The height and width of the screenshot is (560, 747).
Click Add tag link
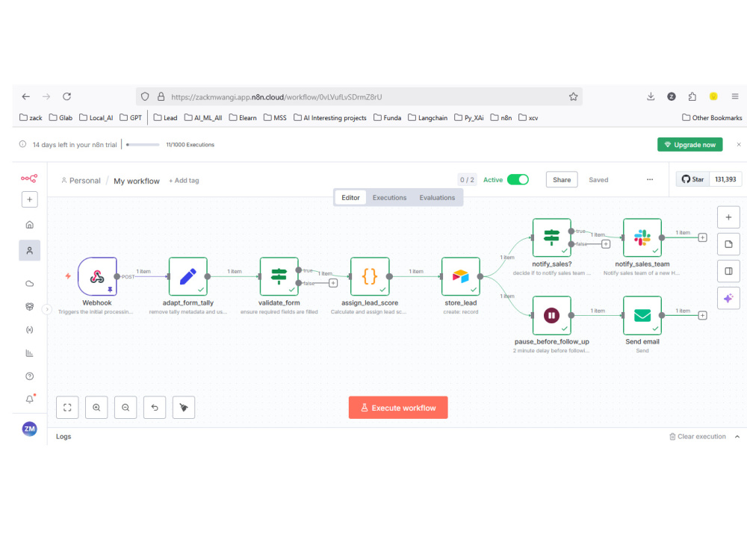click(184, 181)
